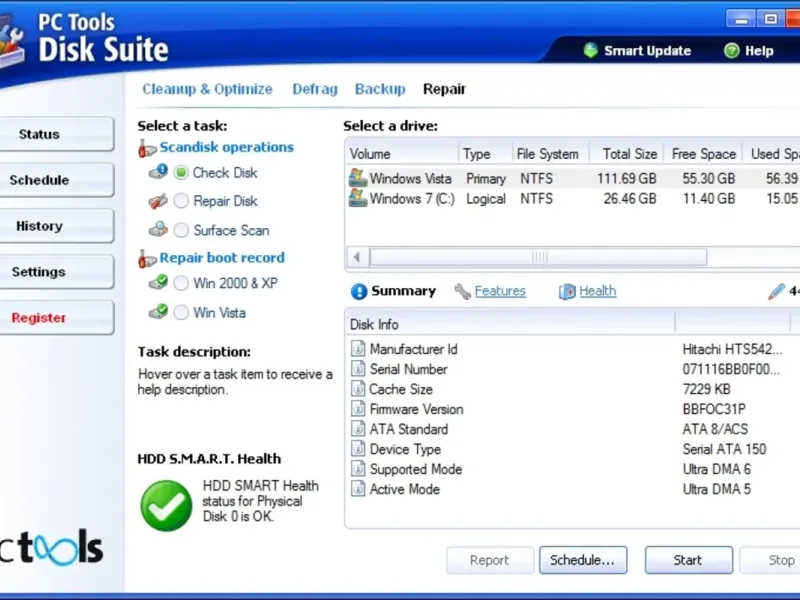
Task: Click the Features wrench icon
Action: coord(462,291)
